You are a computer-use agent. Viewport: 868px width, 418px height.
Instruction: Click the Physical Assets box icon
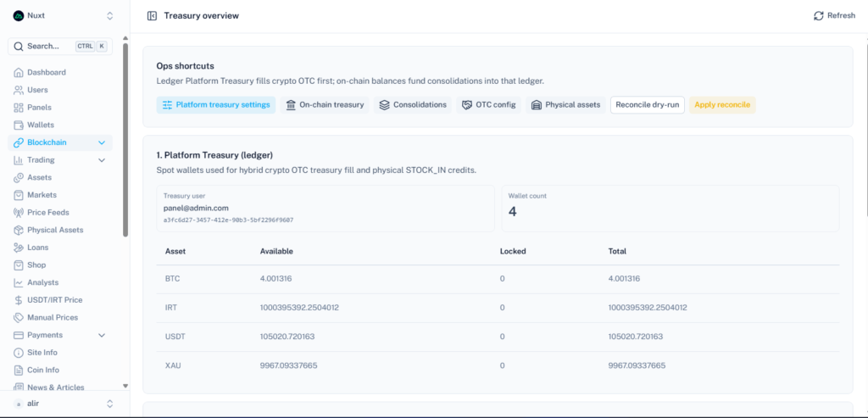19,230
